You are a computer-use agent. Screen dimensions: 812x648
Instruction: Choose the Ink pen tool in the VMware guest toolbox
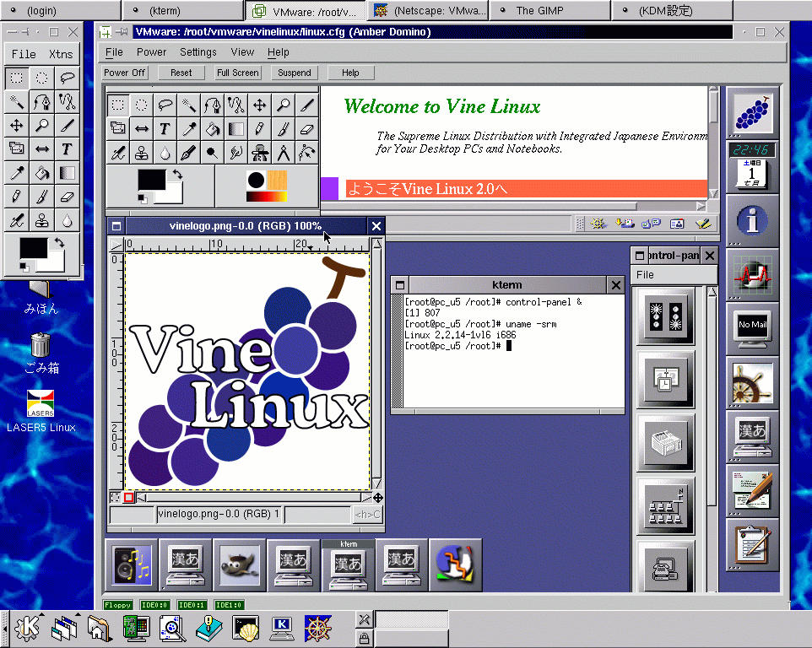188,153
